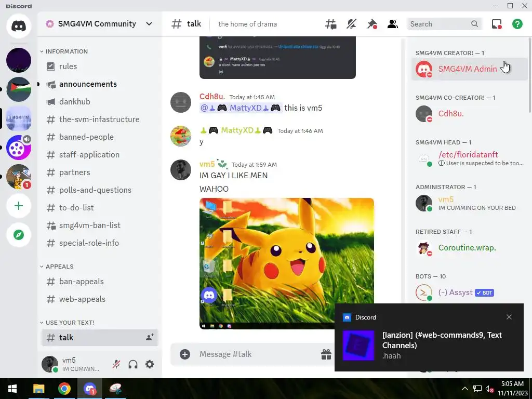Viewport: 532px width, 399px height.
Task: Open the Pikachu desktop image attachment
Action: 287,263
